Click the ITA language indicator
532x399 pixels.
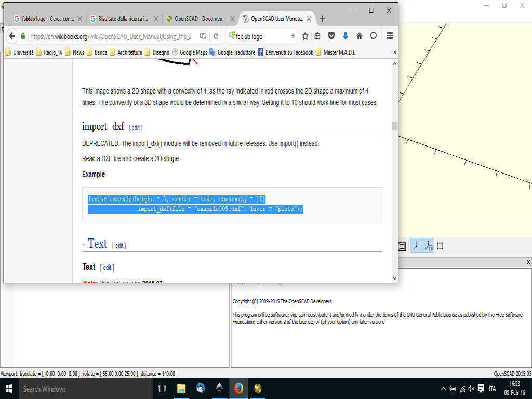tap(493, 389)
